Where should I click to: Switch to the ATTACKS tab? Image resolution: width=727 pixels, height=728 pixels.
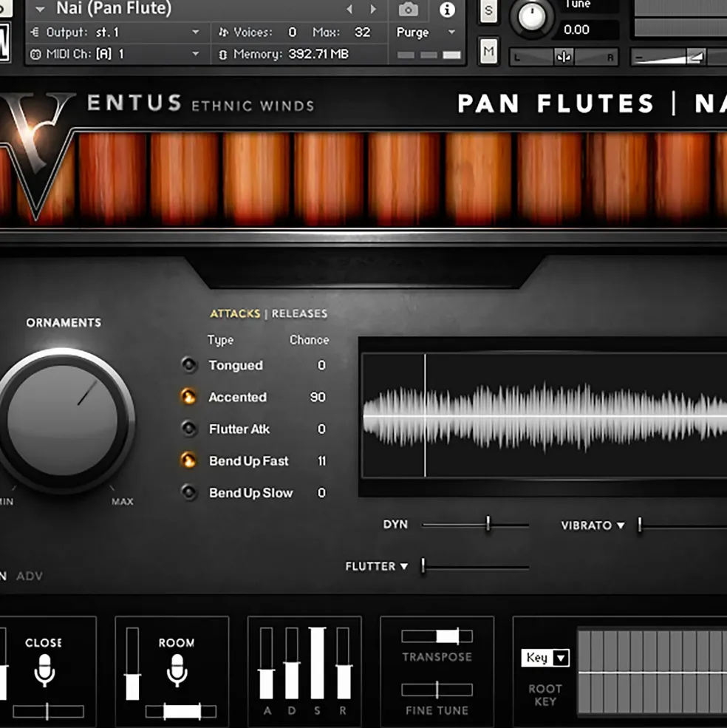[235, 314]
